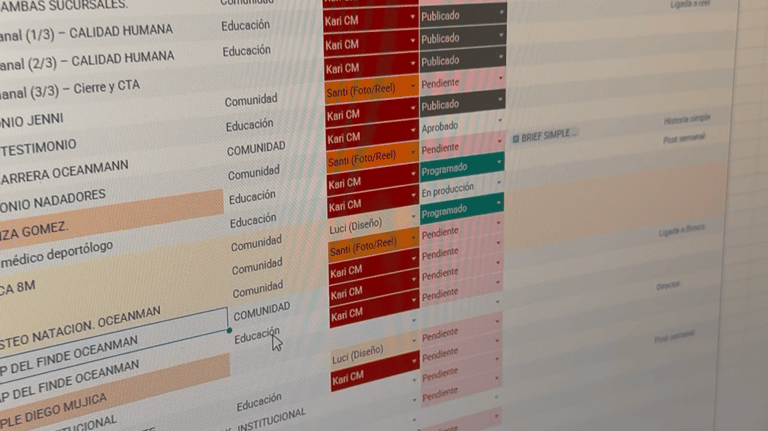Select the 'anal (3/3) – Cierre y CTA' cell
Image resolution: width=768 pixels, height=431 pixels.
coord(70,89)
